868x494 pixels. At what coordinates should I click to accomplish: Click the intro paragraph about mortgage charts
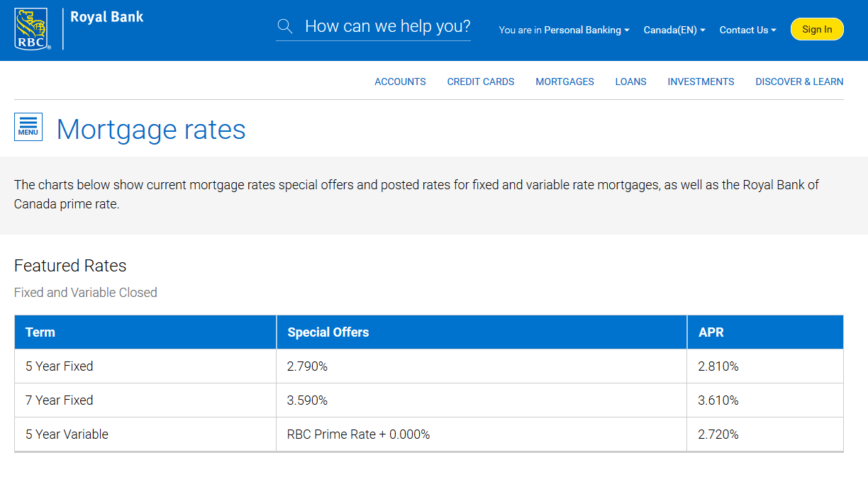click(416, 194)
